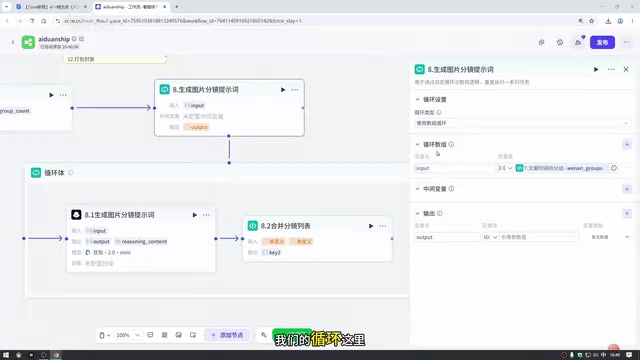Click the key2 output on node 8.2
The width and height of the screenshot is (640, 360).
[x=271, y=253]
